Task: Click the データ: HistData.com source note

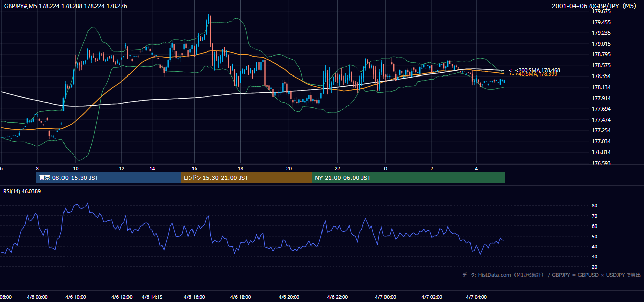Action: tap(552, 275)
